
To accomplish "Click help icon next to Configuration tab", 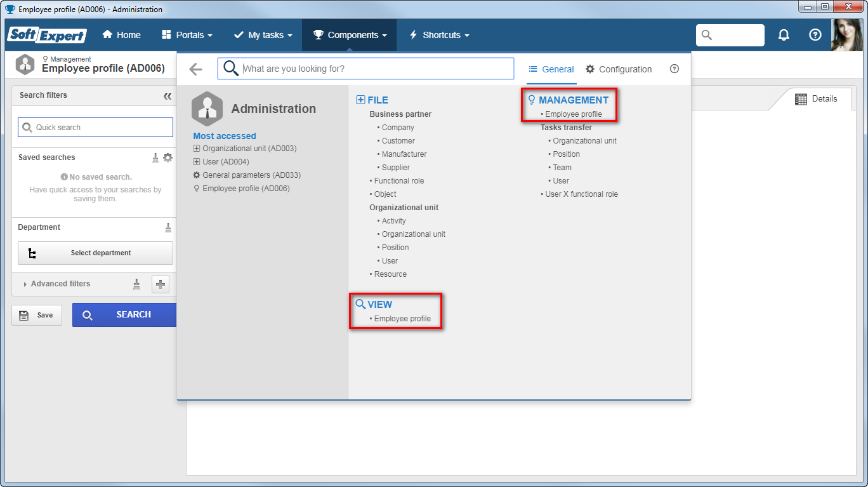I will coord(674,69).
